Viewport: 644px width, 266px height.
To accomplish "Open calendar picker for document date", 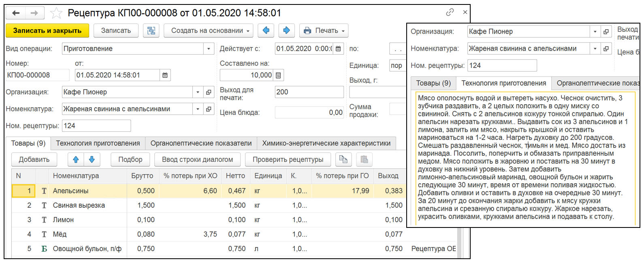I will [165, 75].
